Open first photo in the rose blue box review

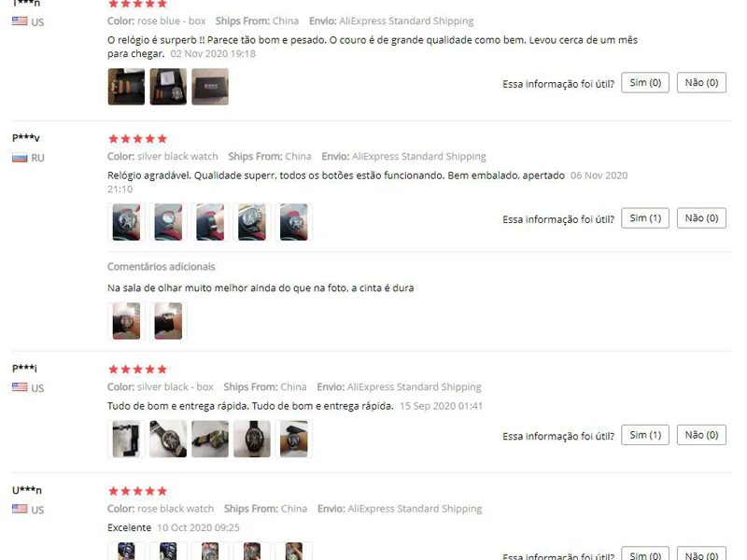pyautogui.click(x=126, y=87)
